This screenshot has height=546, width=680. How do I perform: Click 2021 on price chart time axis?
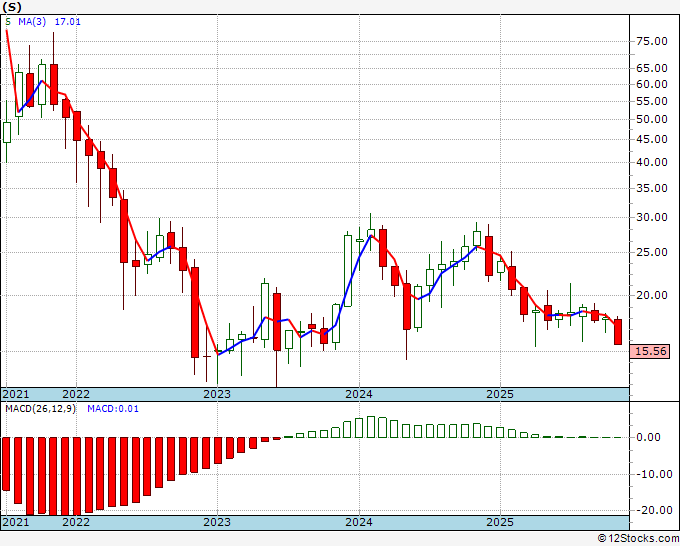(x=16, y=394)
